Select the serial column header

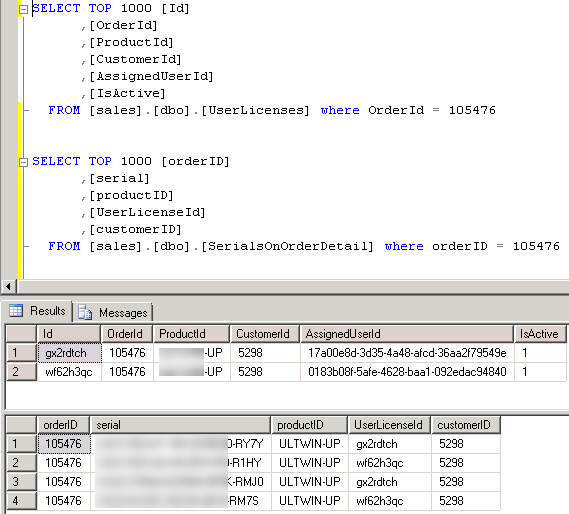tap(181, 425)
